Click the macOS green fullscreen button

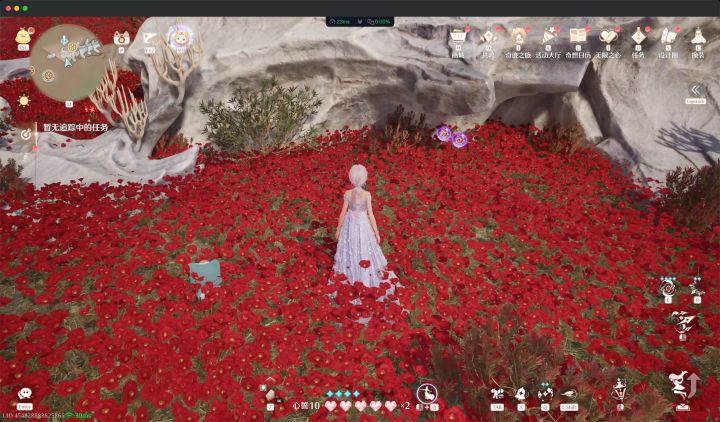pos(25,8)
